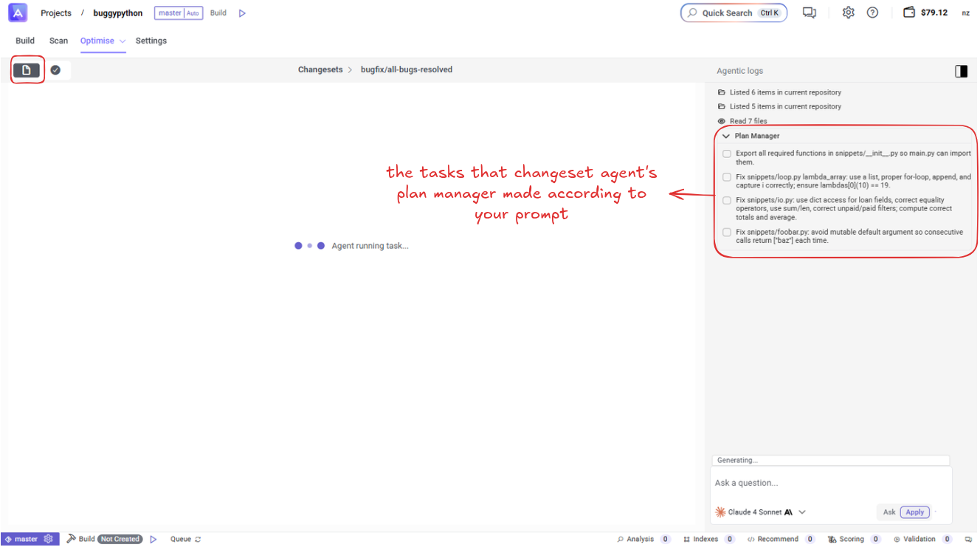
Task: Click the checkmark circle icon beside file icon
Action: 55,70
